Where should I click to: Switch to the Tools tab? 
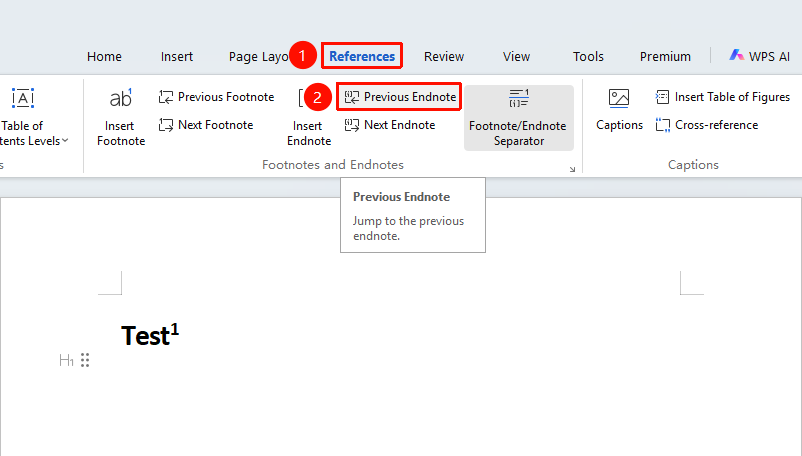pos(588,56)
